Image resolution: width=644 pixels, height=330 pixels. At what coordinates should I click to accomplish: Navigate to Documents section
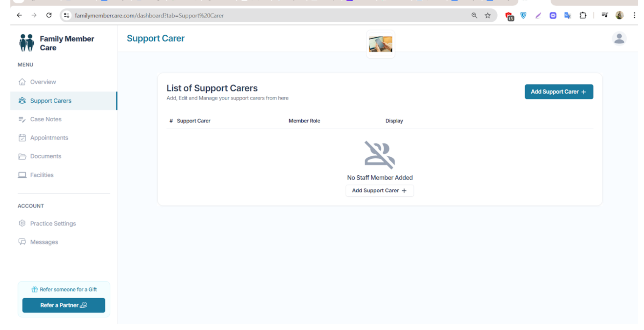point(45,156)
